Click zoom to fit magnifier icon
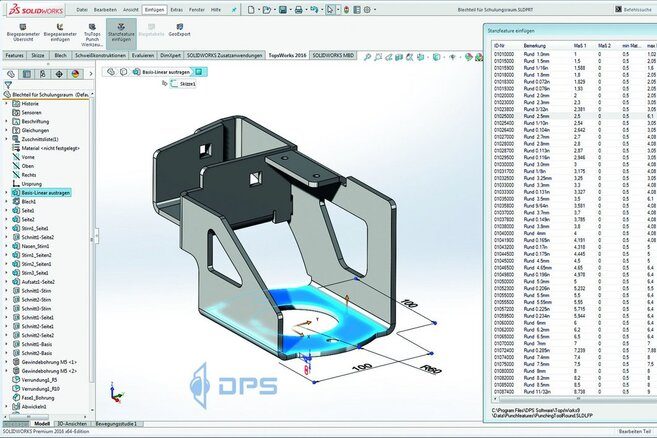 (367, 57)
